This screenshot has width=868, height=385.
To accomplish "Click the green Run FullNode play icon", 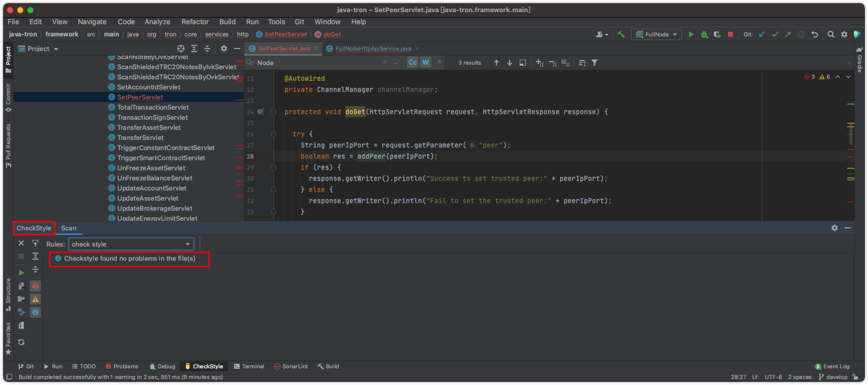I will coord(691,34).
